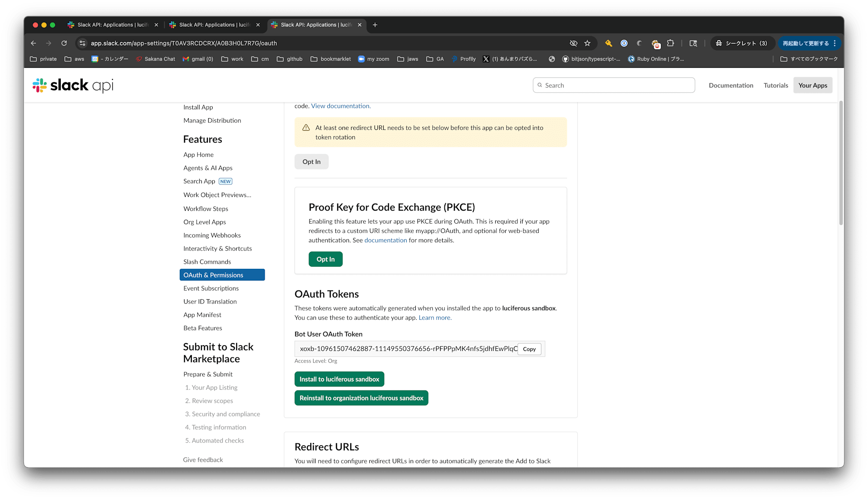Open the 1Password extension icon

(x=624, y=43)
